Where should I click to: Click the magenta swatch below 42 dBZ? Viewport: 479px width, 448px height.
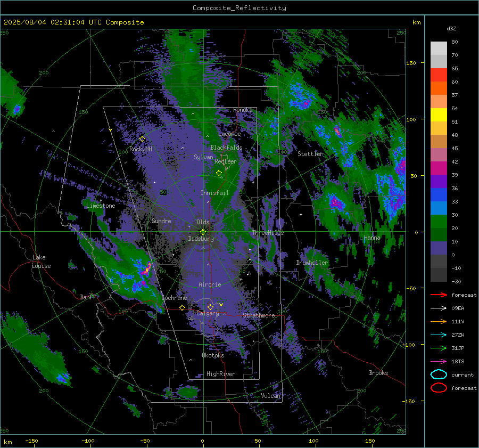(x=439, y=168)
